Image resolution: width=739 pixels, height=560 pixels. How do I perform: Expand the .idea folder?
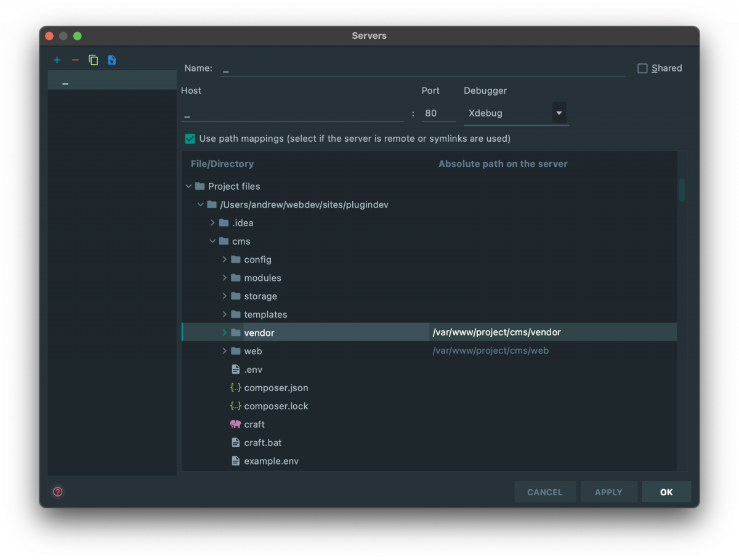coord(212,223)
